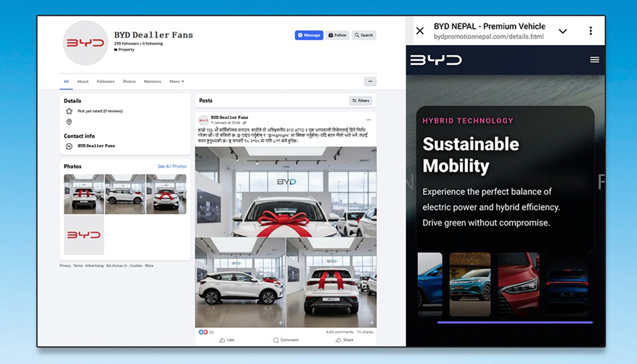Open the posts Filters options
The height and width of the screenshot is (364, 637).
tap(360, 101)
